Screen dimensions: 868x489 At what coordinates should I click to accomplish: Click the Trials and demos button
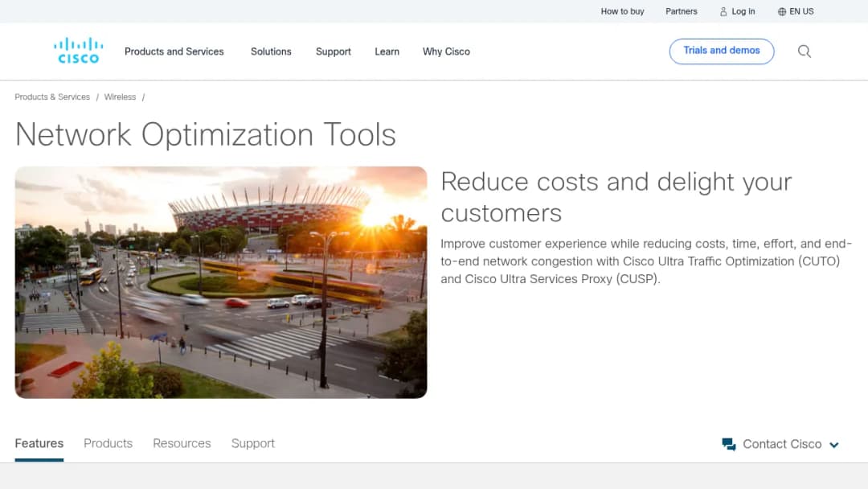721,51
